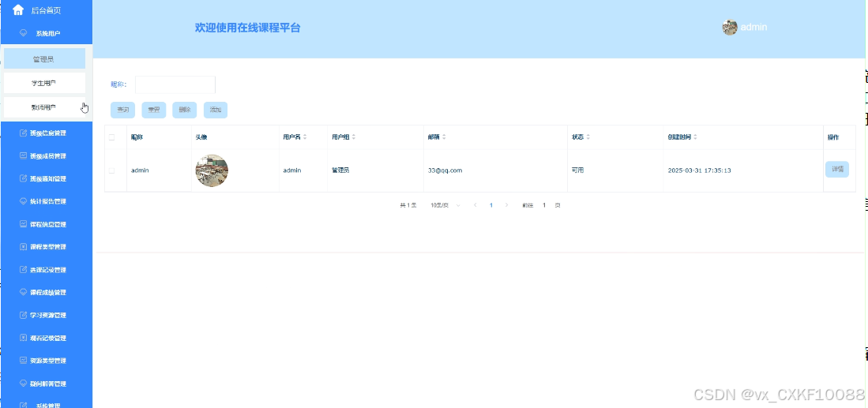
Task: Sort table by 用户组 column
Action: click(354, 137)
